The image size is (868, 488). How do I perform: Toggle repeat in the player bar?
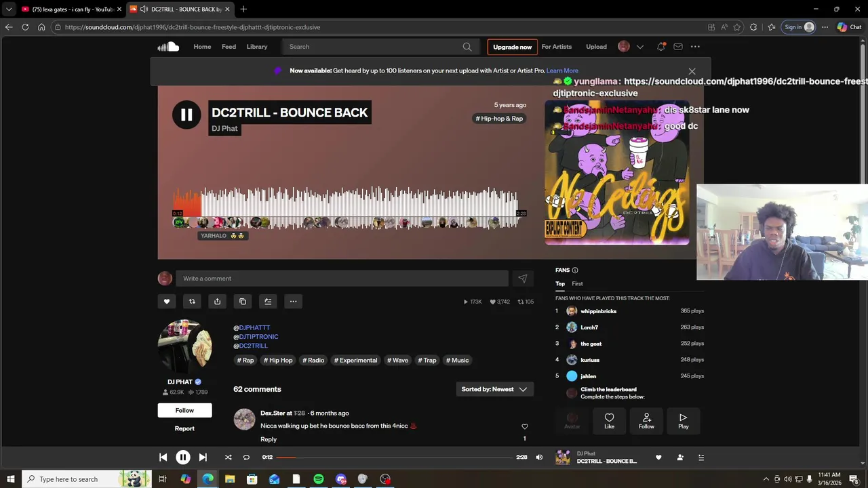tap(246, 457)
